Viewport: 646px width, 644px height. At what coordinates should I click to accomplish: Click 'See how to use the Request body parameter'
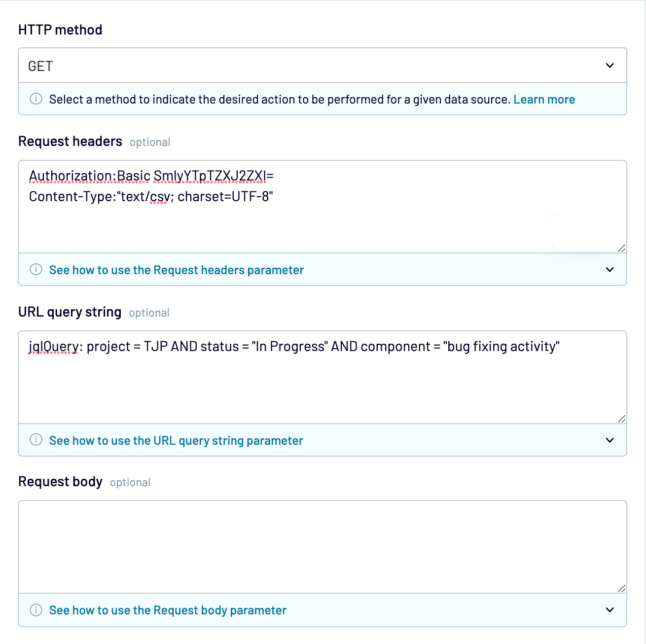168,610
